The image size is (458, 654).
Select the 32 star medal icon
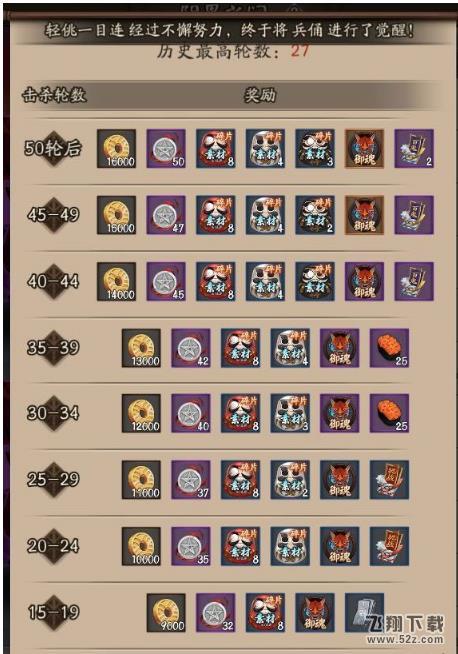pos(216,613)
